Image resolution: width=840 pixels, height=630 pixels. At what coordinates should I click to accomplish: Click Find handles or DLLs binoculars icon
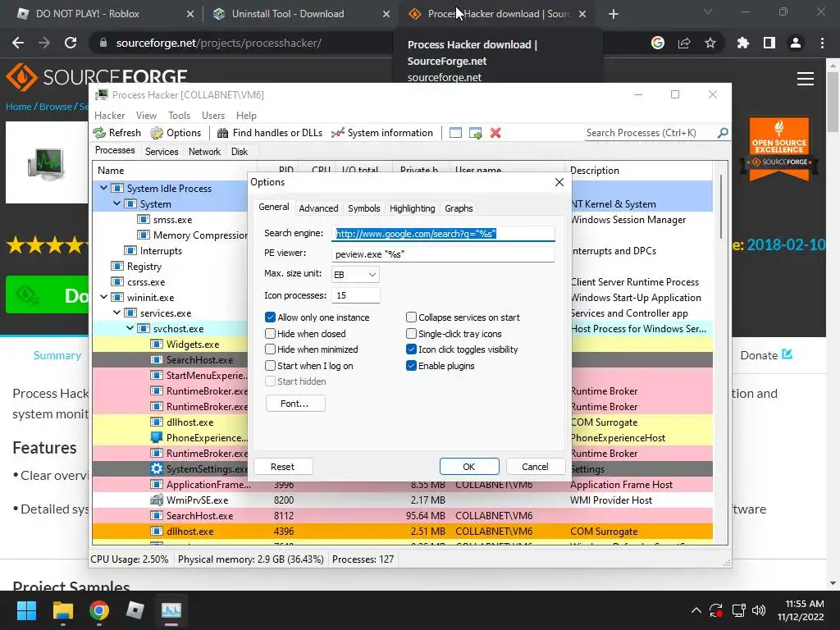point(223,133)
